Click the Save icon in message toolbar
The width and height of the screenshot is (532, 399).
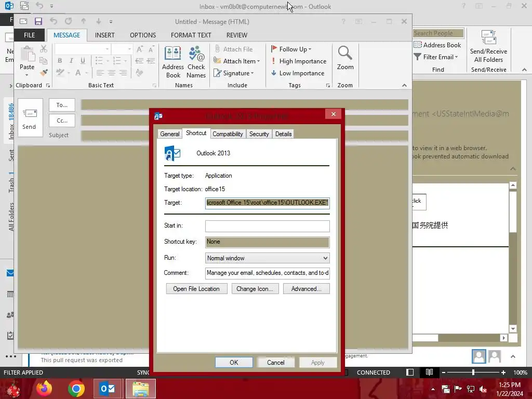[38, 21]
